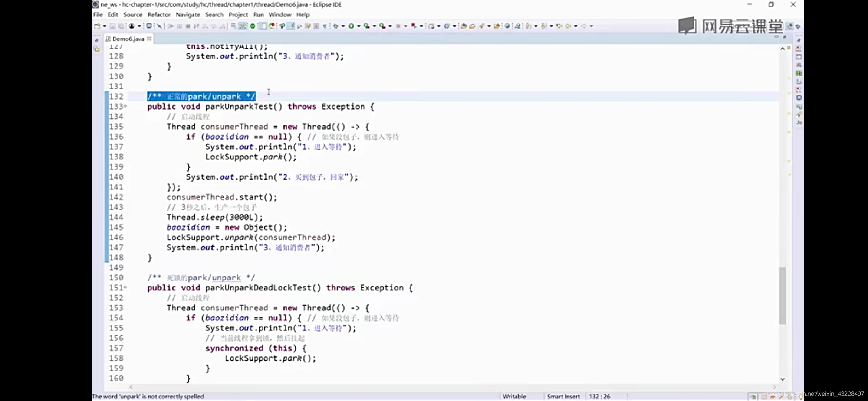
Task: Toggle the highlighted Mark Occurrences pen icon
Action: pyautogui.click(x=290, y=26)
